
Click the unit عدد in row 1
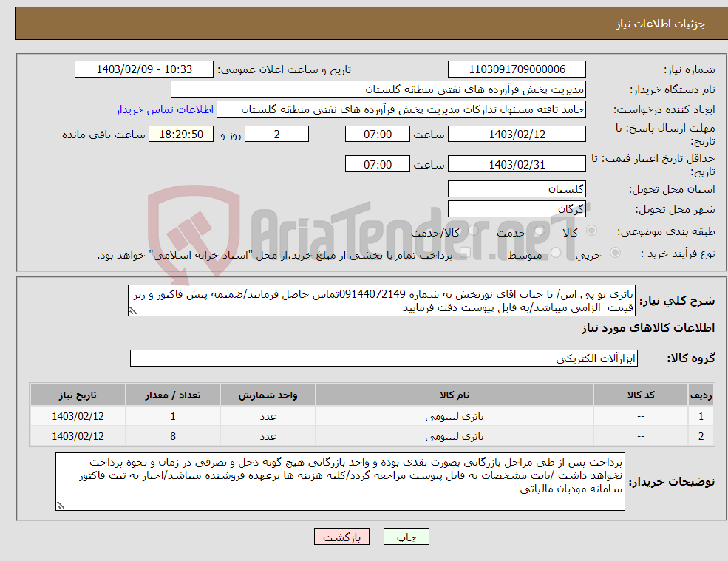point(268,417)
